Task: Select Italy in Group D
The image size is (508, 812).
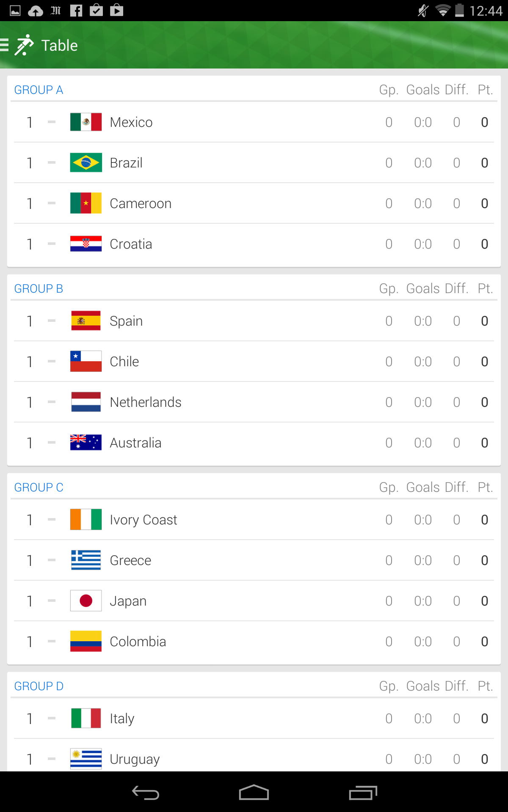Action: (122, 719)
